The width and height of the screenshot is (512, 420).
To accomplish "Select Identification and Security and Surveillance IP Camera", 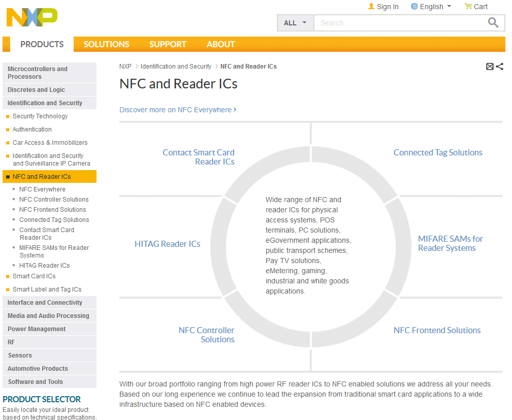I will [x=51, y=159].
